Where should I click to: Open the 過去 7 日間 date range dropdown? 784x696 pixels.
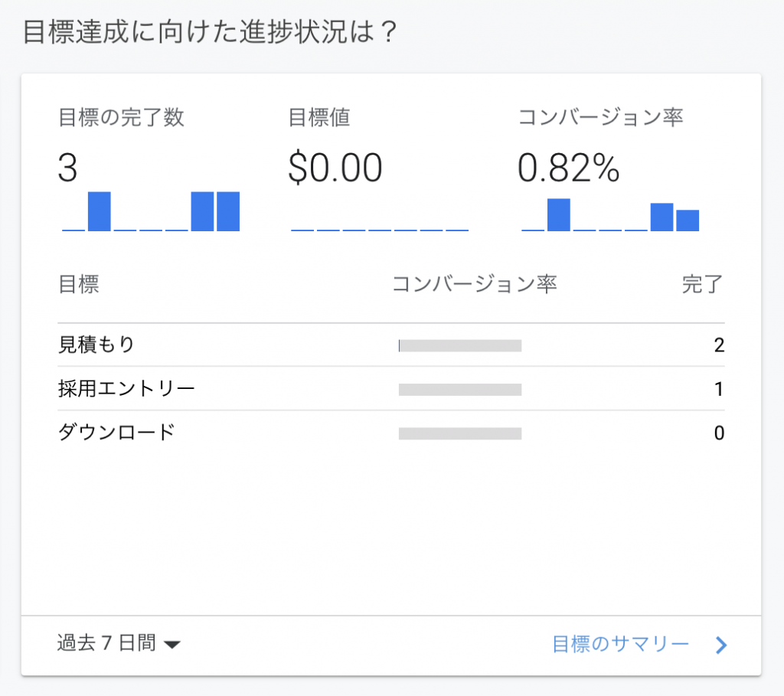(119, 644)
